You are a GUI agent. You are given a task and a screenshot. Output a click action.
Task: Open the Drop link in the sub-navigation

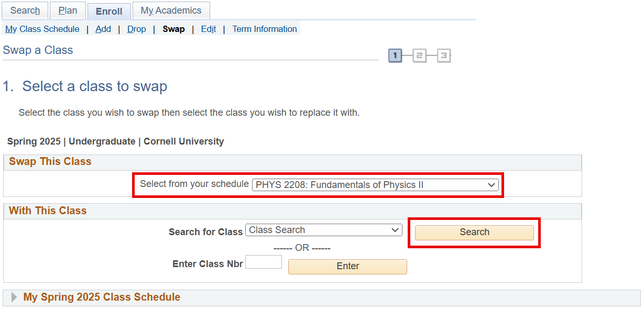(x=137, y=29)
